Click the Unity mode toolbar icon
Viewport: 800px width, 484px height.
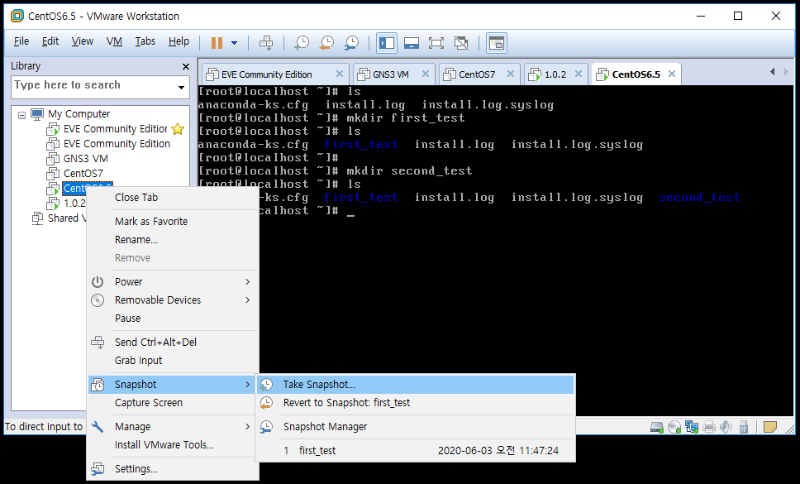(x=461, y=43)
